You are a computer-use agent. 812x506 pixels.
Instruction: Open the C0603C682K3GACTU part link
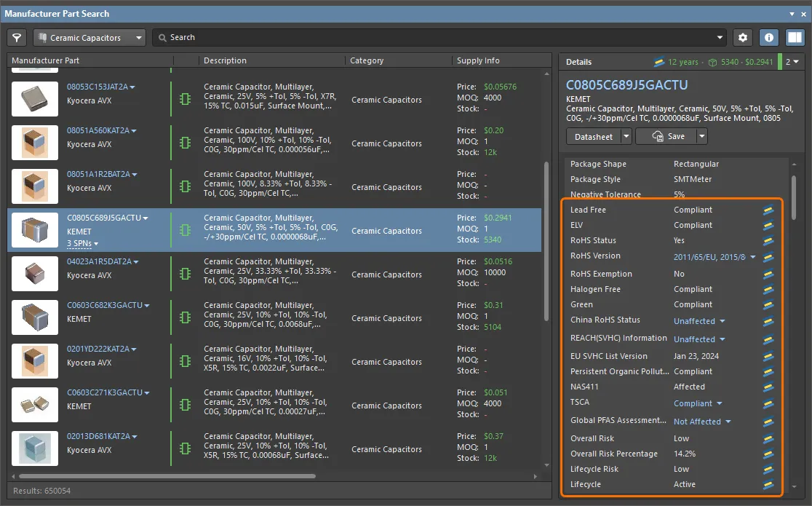[x=105, y=306]
